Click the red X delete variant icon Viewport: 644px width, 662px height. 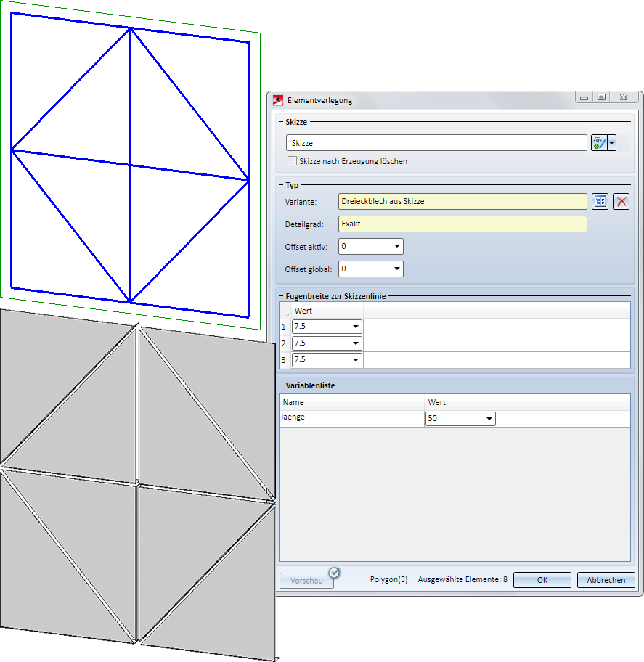pyautogui.click(x=621, y=201)
